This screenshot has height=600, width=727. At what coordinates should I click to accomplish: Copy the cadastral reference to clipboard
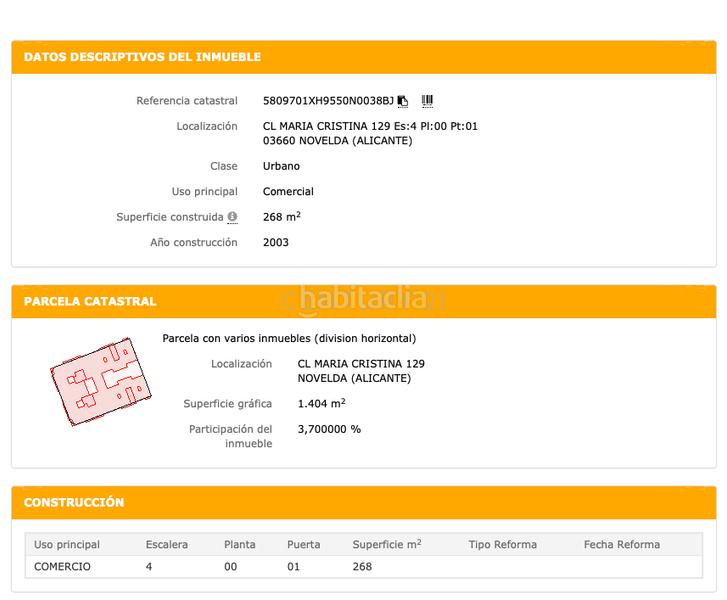(403, 101)
